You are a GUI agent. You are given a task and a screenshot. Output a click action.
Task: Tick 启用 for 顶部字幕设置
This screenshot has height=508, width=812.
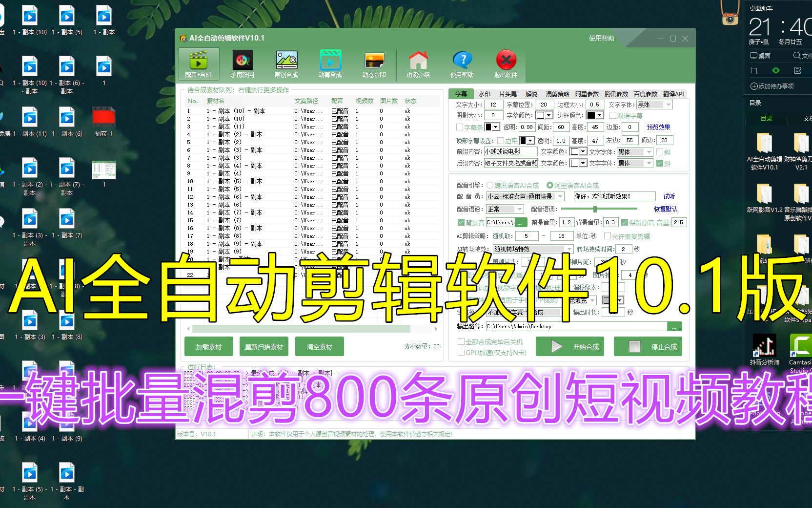click(x=501, y=141)
